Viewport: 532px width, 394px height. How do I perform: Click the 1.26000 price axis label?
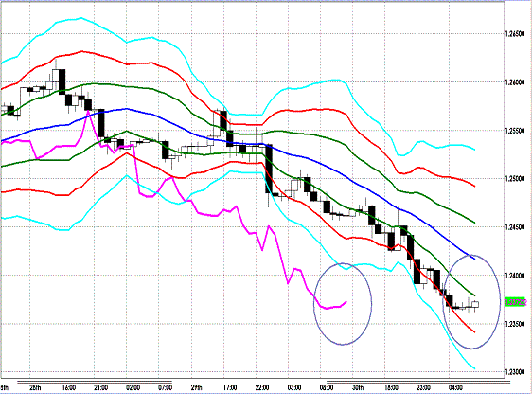point(515,82)
